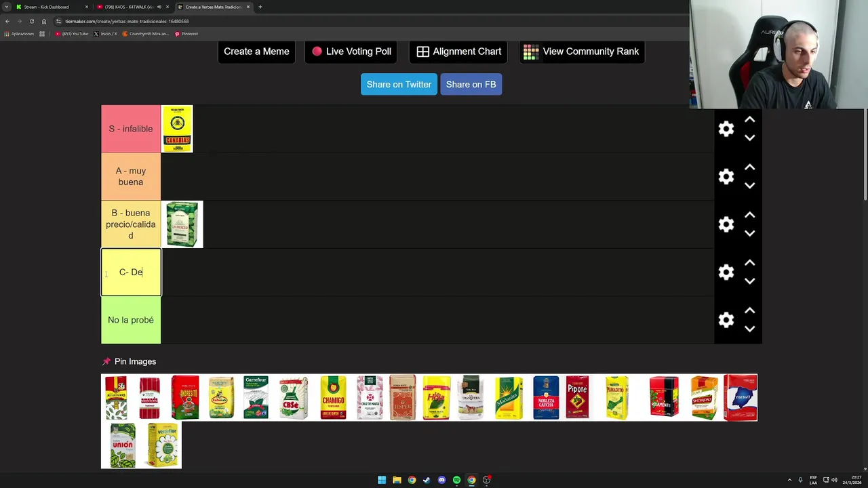Viewport: 868px width, 488px height.
Task: Edit the B - buena precio/calidad label
Action: [131, 224]
